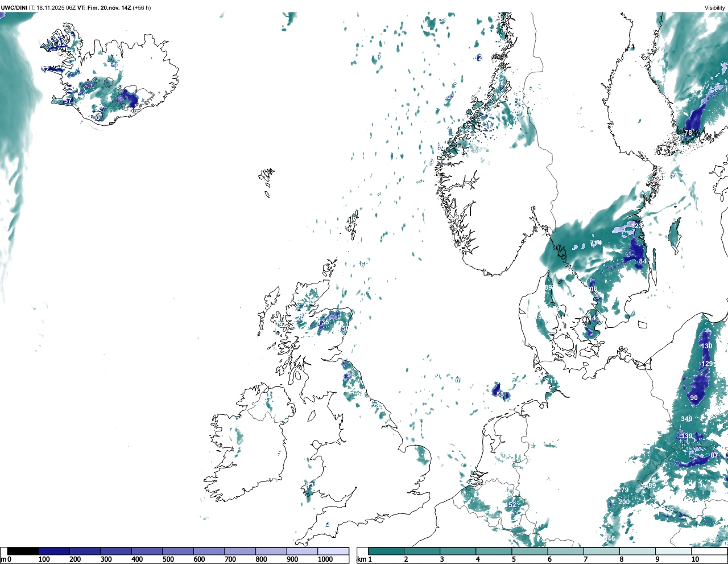Click the "500" label on meter legend

168,559
